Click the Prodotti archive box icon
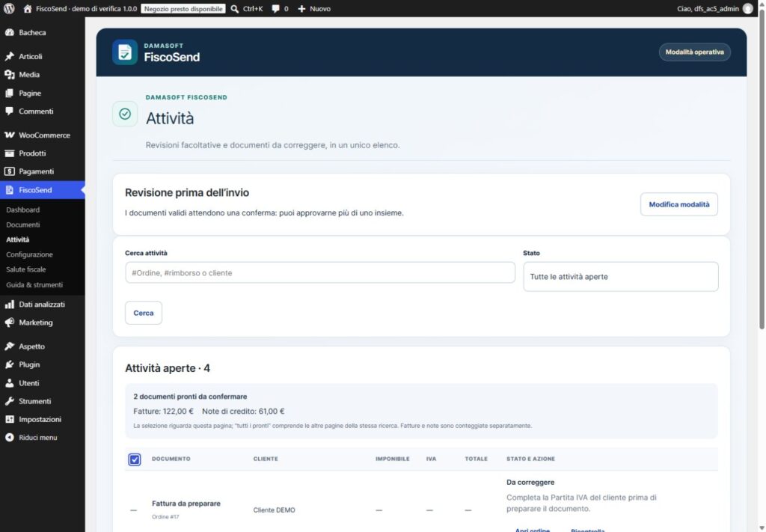Viewport: 766px width, 532px height. click(x=9, y=153)
